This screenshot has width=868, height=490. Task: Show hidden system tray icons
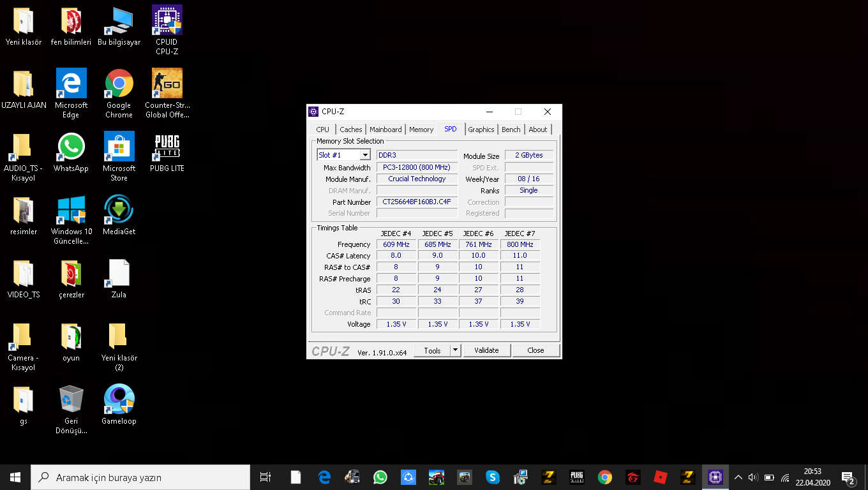738,477
